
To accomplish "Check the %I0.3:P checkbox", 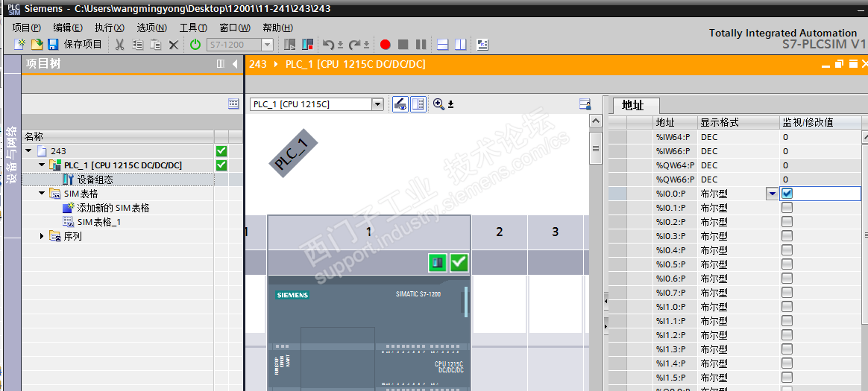I will tap(787, 235).
